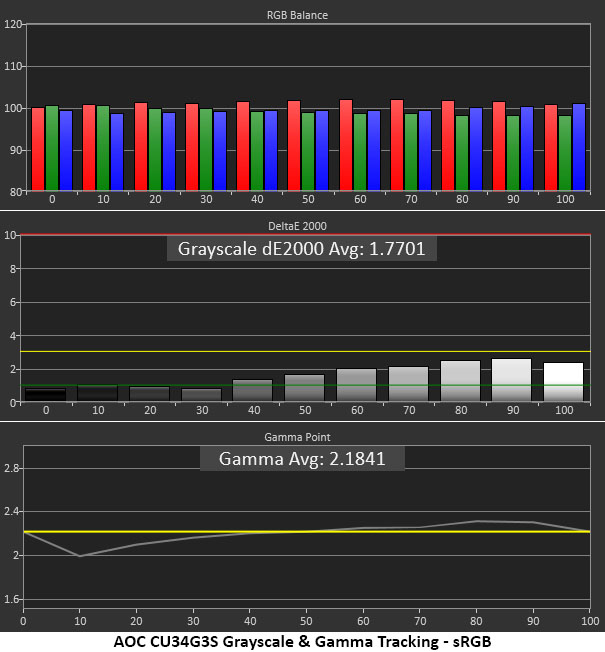This screenshot has height=652, width=605.
Task: Select the Gamma Avg: 2.1841 label
Action: pyautogui.click(x=302, y=459)
